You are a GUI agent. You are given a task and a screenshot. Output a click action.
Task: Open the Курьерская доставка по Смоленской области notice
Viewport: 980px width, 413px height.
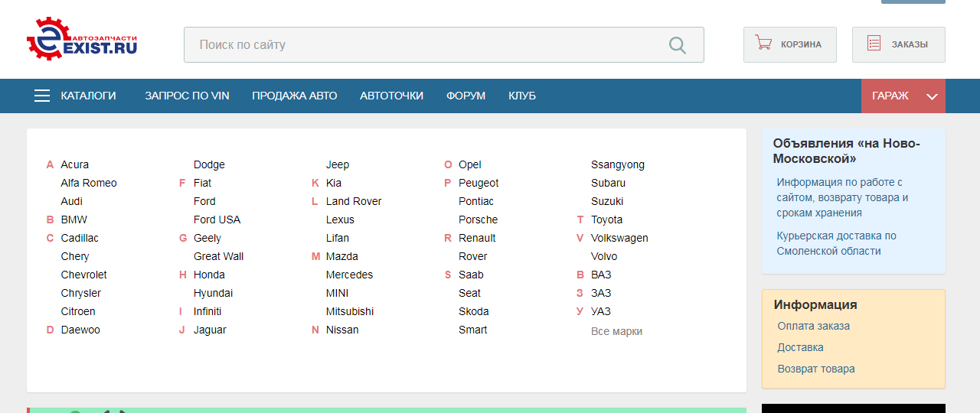pyautogui.click(x=836, y=243)
